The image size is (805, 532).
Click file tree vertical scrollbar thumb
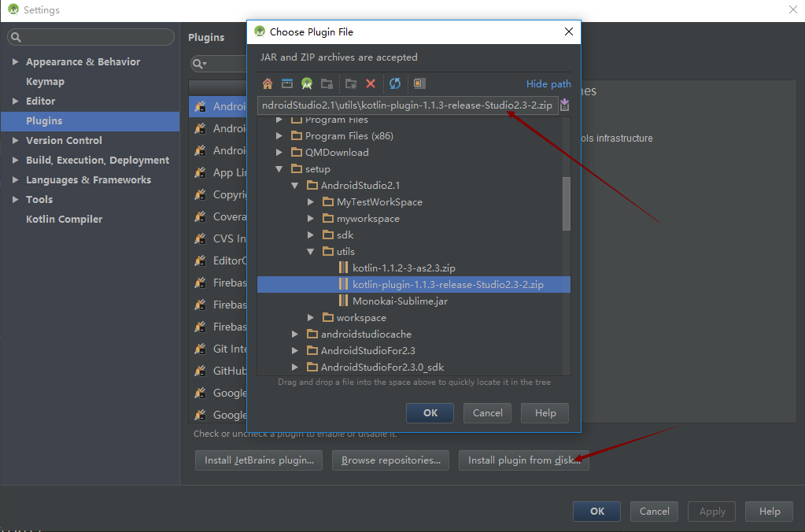(x=567, y=204)
